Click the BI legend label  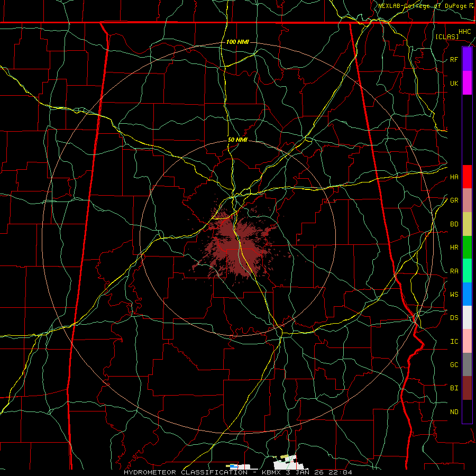(x=454, y=388)
